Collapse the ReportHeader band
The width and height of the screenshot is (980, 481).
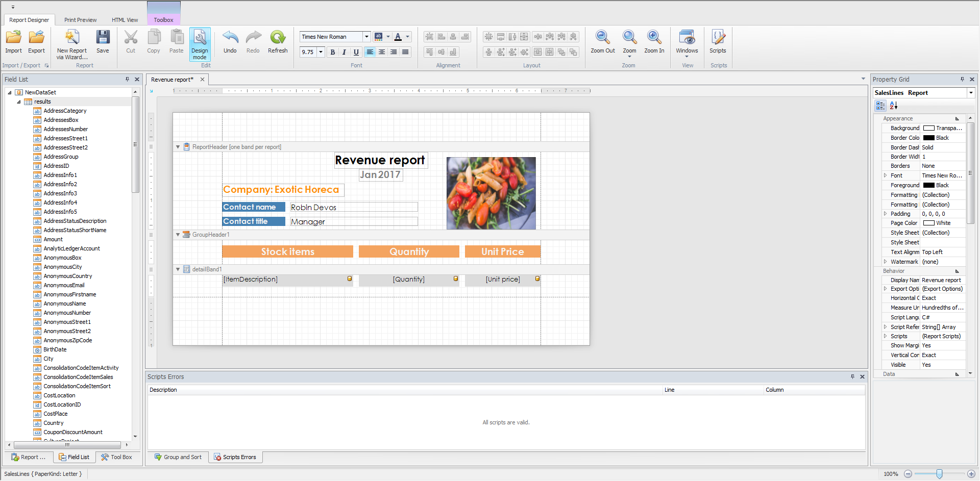178,147
